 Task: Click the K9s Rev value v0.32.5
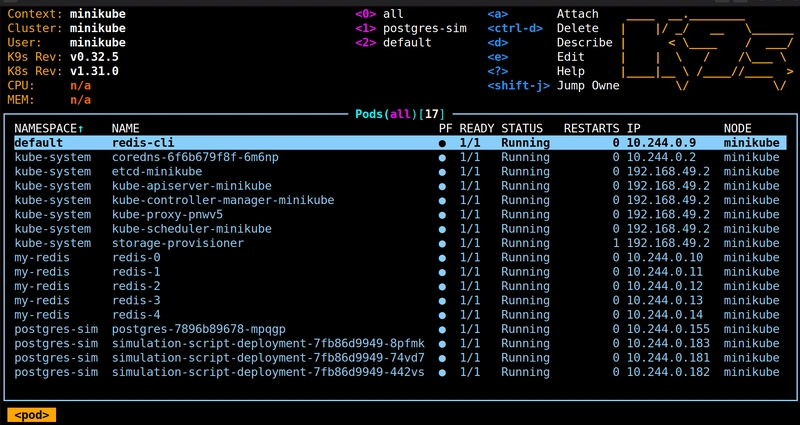pos(94,57)
